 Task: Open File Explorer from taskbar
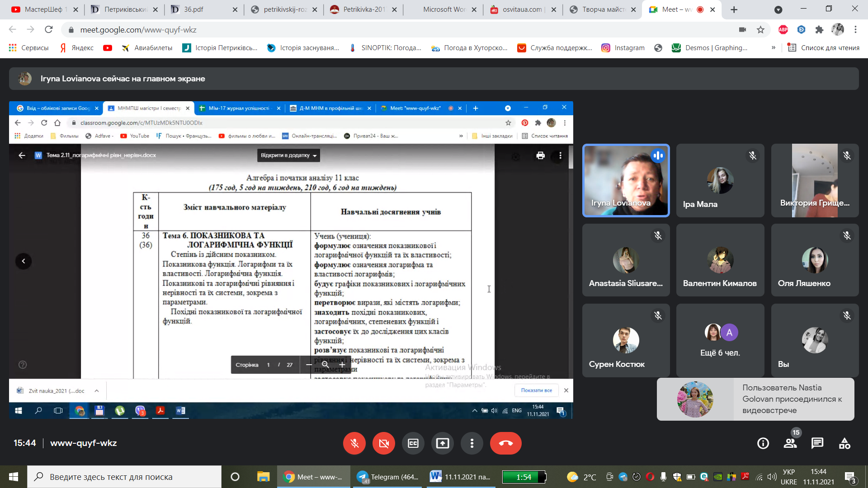click(x=263, y=477)
